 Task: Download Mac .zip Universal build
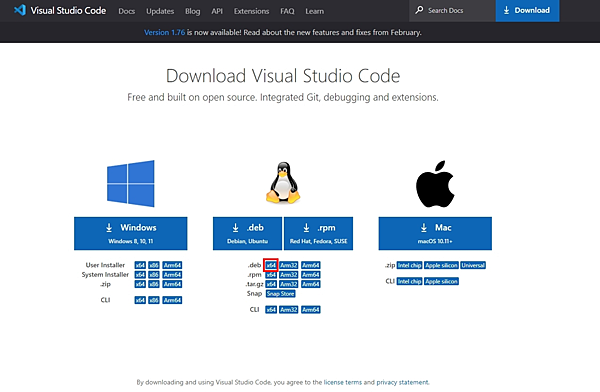point(473,265)
